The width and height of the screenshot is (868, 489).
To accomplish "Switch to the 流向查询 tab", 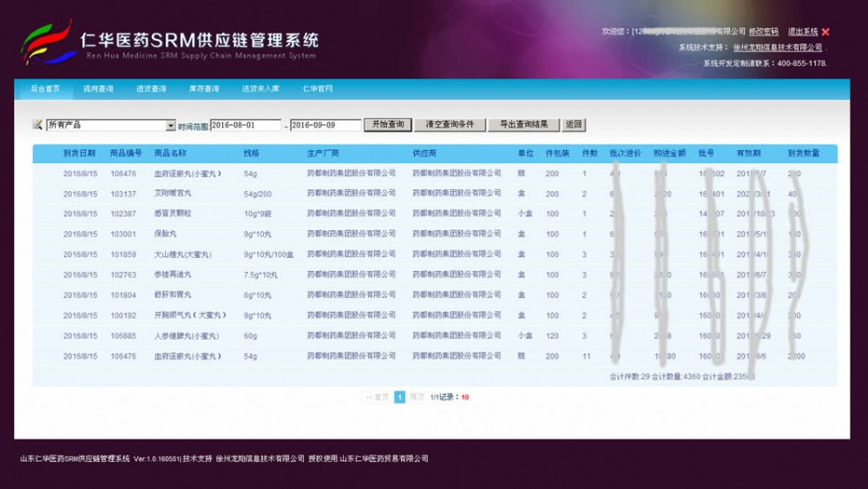I will pos(98,89).
